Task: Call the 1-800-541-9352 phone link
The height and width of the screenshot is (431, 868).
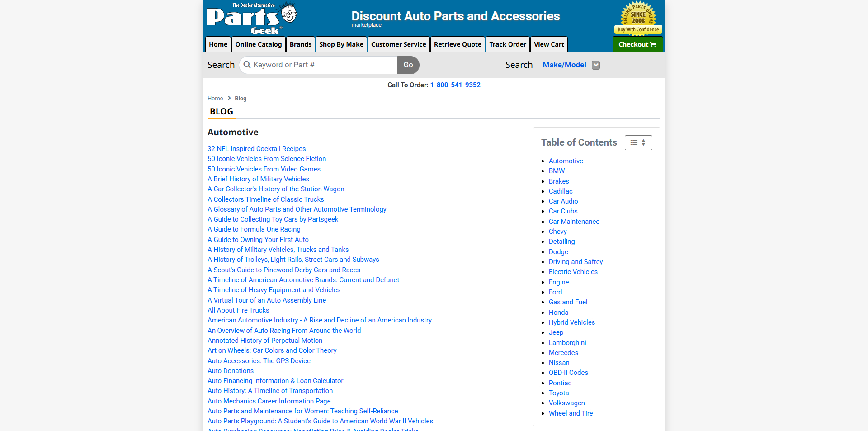Action: point(455,85)
